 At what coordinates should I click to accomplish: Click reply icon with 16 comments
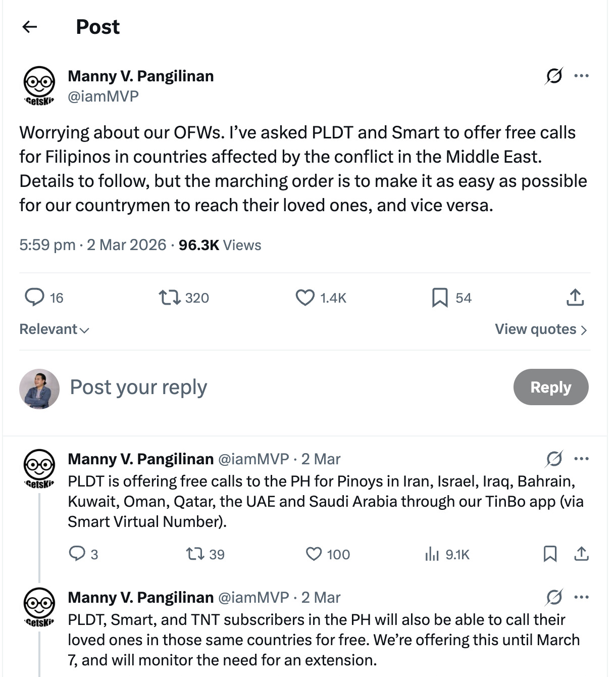point(35,298)
